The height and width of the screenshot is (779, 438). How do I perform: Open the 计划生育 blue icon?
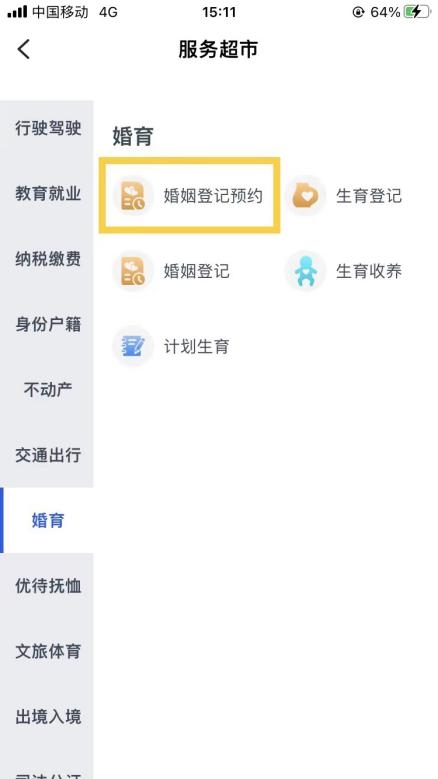(x=133, y=346)
